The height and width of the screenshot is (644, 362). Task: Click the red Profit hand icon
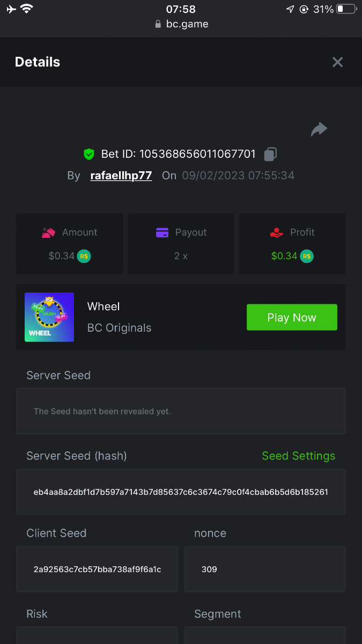tap(276, 232)
